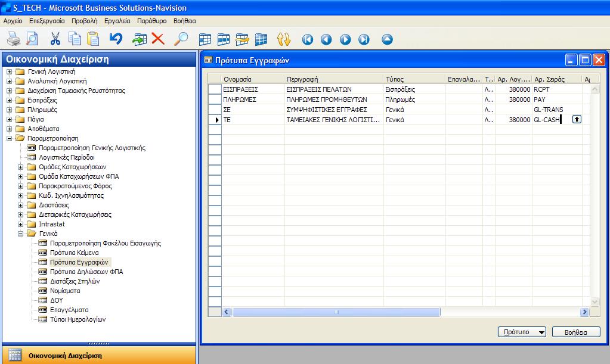Click the Paste clipboard icon
Image resolution: width=610 pixels, height=364 pixels.
coord(94,39)
